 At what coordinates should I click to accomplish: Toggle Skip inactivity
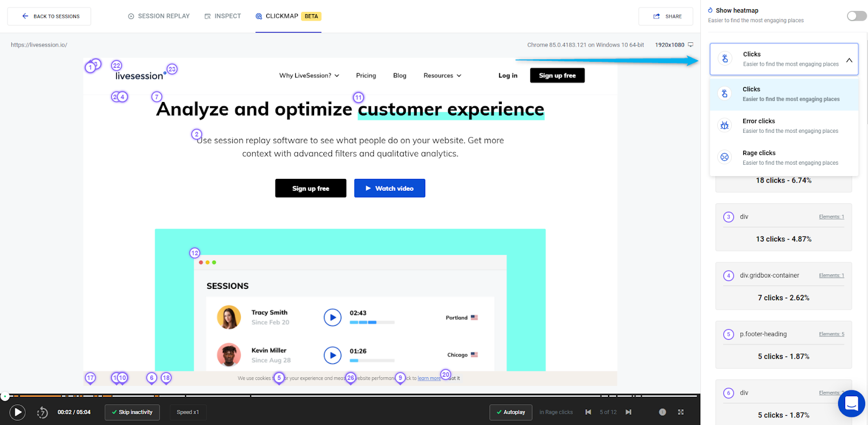[x=132, y=412]
